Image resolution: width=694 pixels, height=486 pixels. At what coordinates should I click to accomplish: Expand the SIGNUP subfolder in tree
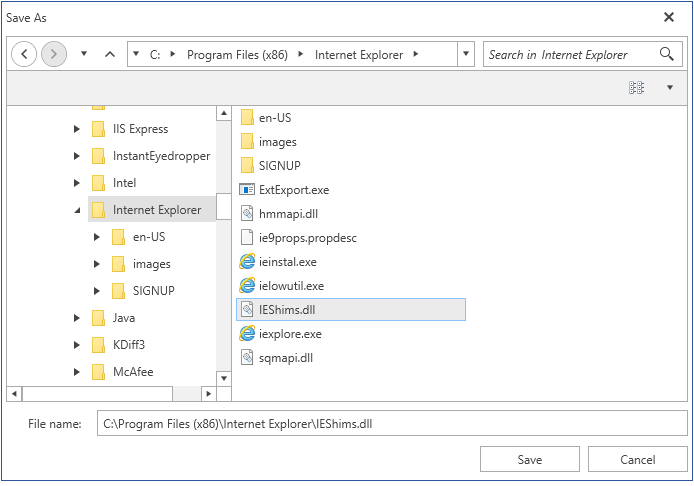(96, 291)
